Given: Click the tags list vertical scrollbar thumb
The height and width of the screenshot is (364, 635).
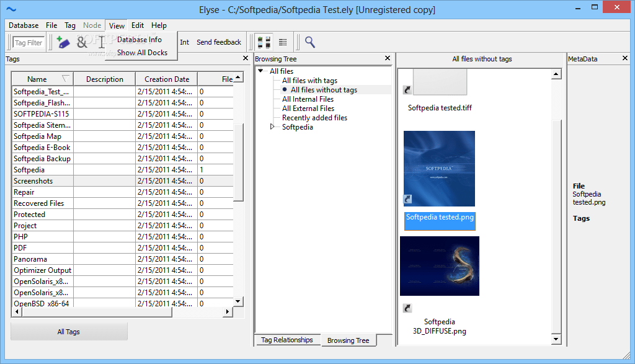Looking at the screenshot, I should (239, 162).
